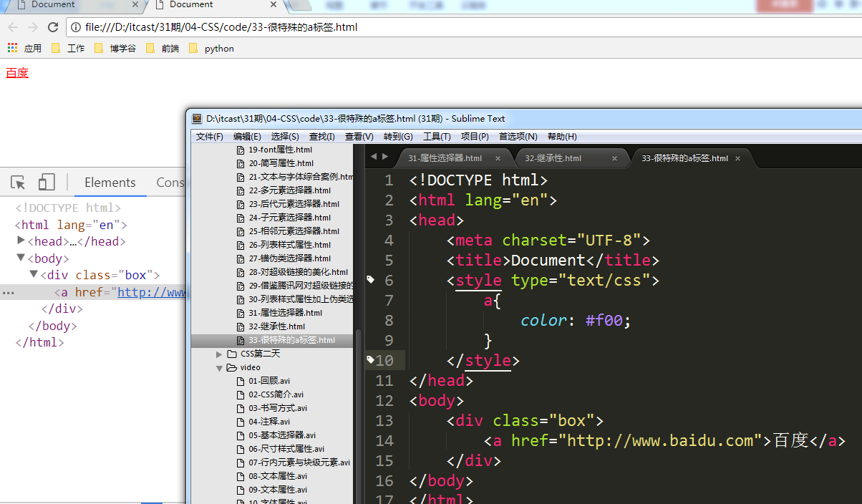Open the 首选项(N) menu
The width and height of the screenshot is (862, 504).
[x=518, y=137]
